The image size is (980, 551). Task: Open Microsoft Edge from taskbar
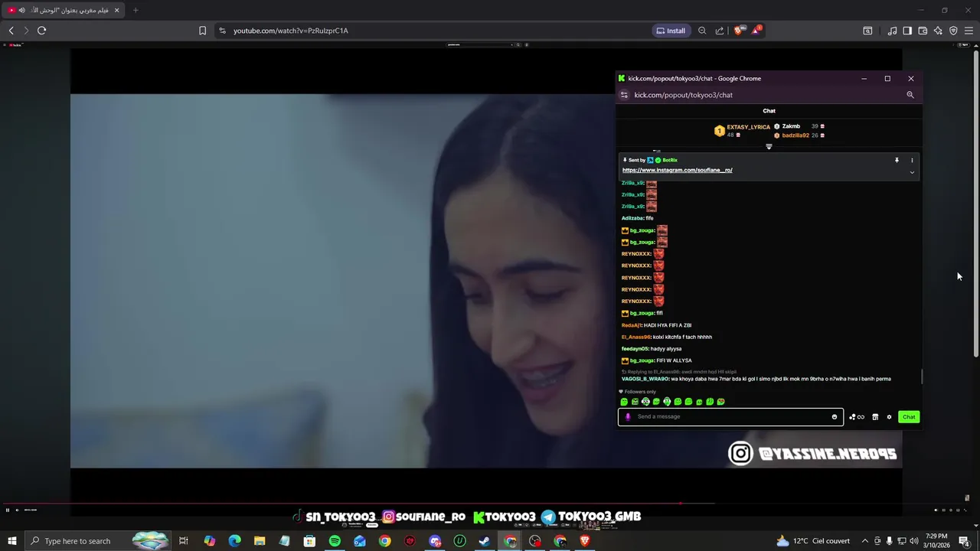[235, 541]
